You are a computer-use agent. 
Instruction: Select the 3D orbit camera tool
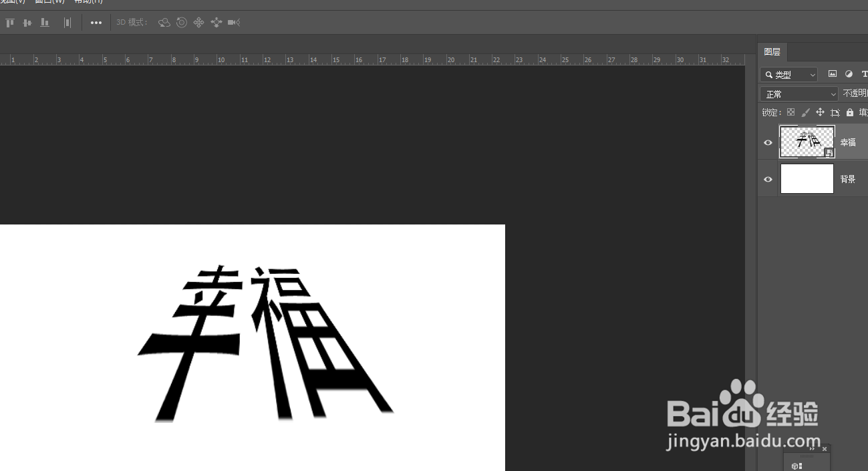[164, 22]
